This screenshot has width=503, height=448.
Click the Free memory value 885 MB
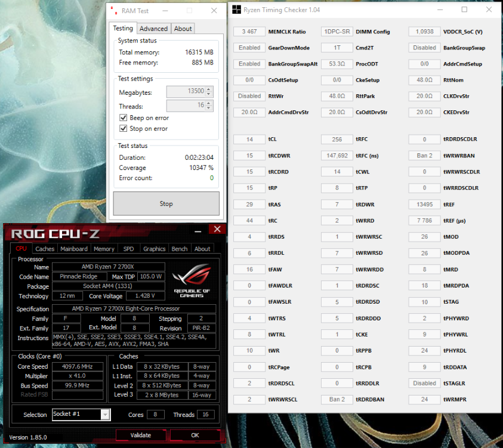(202, 63)
